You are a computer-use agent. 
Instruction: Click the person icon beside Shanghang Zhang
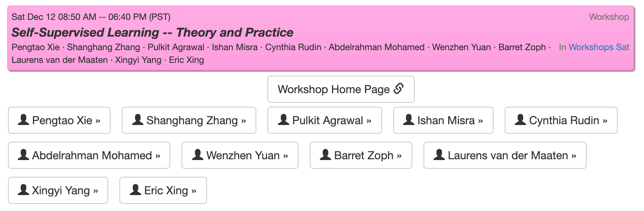coord(138,120)
